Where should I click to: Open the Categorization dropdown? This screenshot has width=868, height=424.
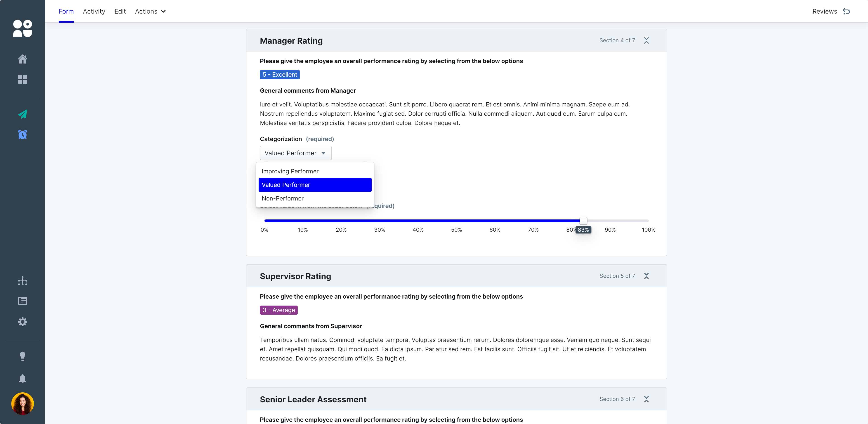(x=295, y=153)
